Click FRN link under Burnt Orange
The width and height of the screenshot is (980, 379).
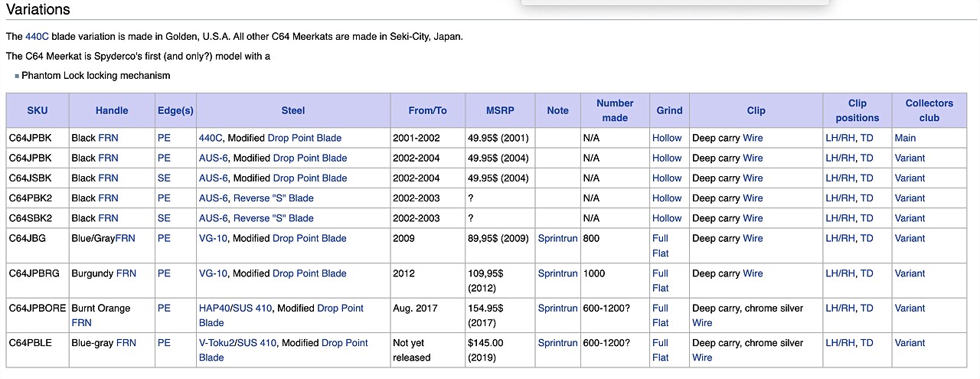(x=82, y=323)
